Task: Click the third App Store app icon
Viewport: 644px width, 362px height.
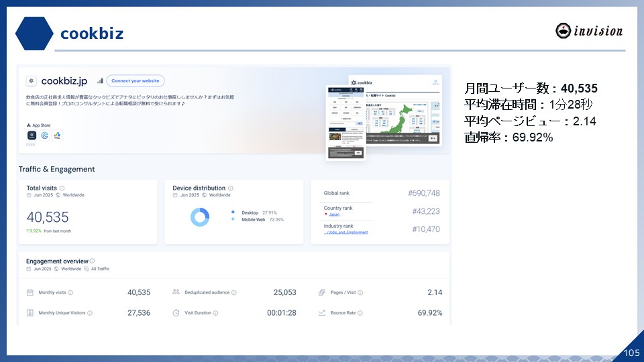Action: point(58,135)
